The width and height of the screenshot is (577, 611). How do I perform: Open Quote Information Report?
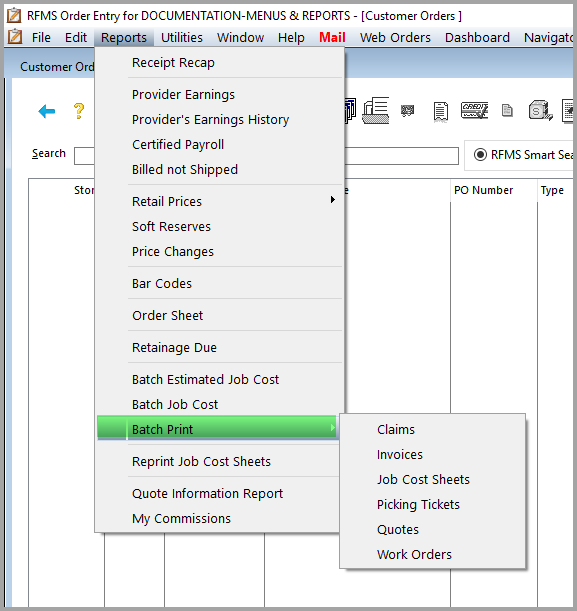click(x=218, y=494)
